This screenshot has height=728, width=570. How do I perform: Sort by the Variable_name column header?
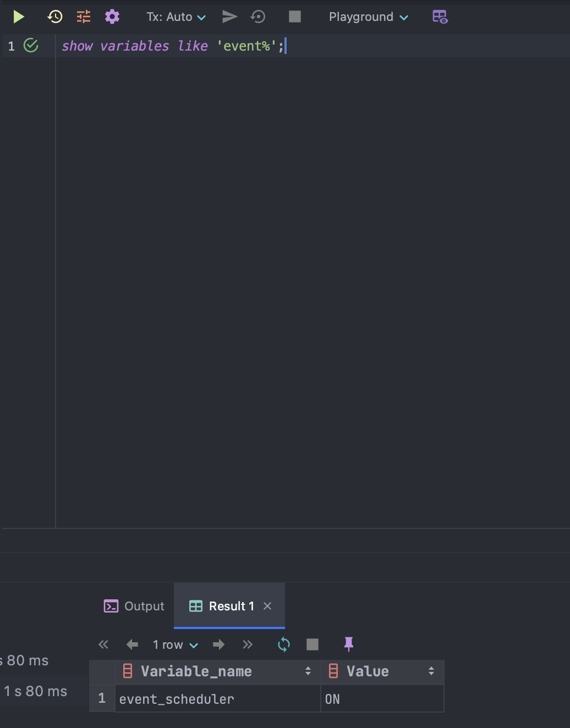(x=196, y=671)
